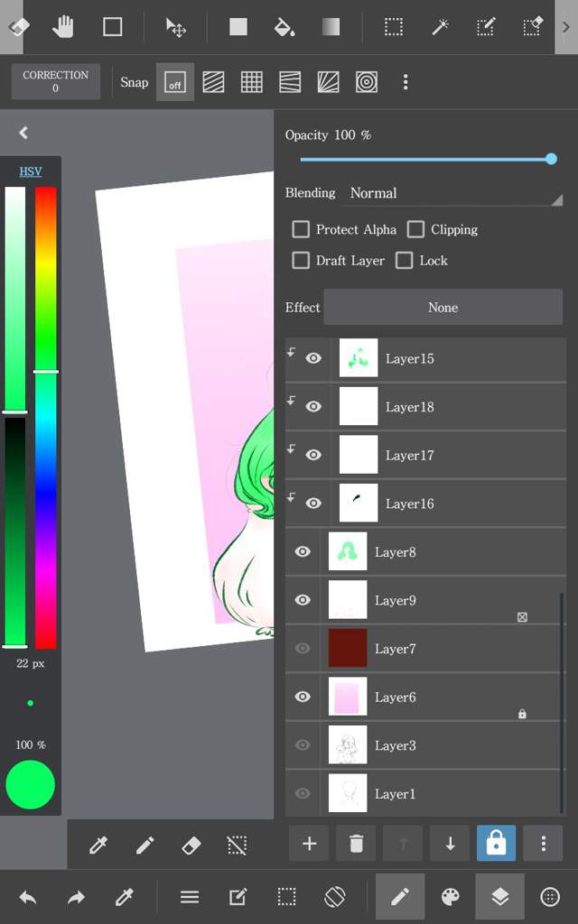
Task: Select Layer9 thumbnail
Action: tap(348, 600)
